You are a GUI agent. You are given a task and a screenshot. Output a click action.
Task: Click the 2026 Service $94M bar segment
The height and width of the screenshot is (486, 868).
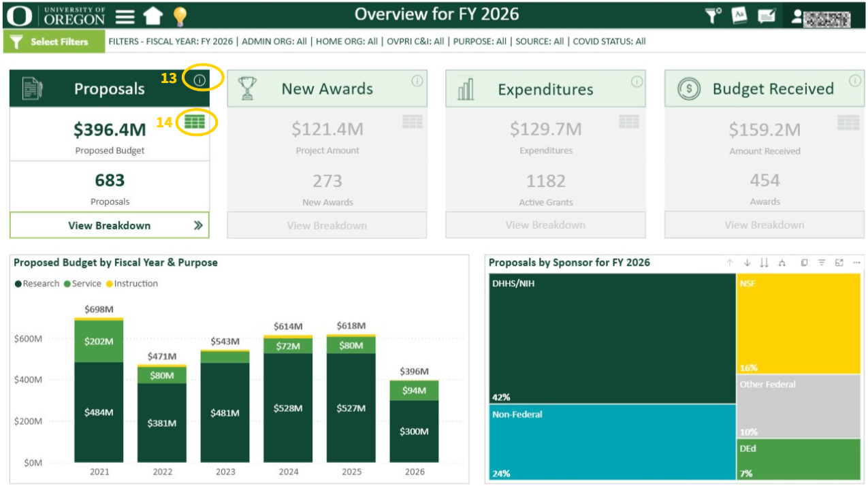415,391
